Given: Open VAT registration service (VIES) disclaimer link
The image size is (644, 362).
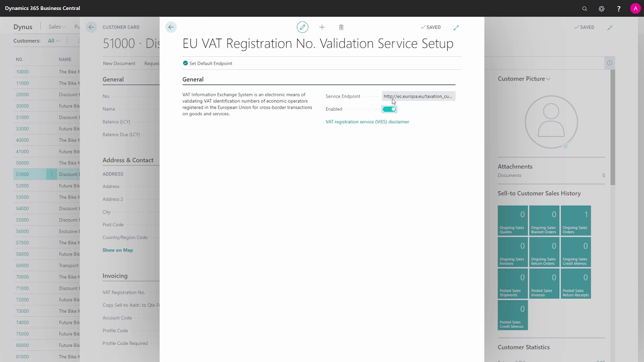Looking at the screenshot, I should (367, 122).
